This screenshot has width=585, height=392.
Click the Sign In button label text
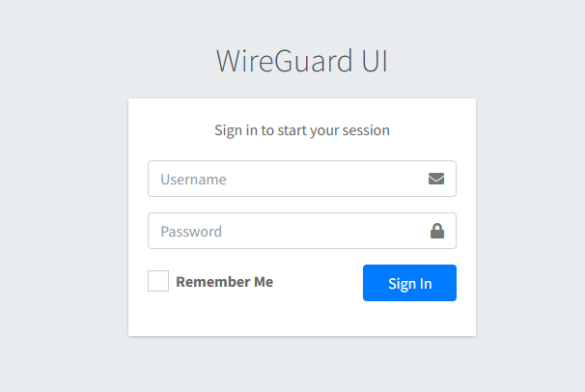point(409,283)
